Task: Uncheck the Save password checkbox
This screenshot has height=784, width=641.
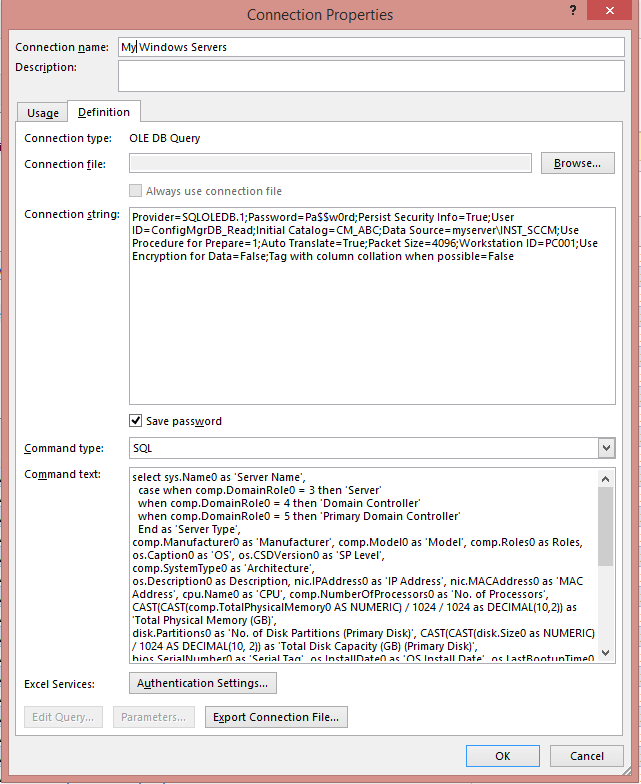Action: pos(136,421)
